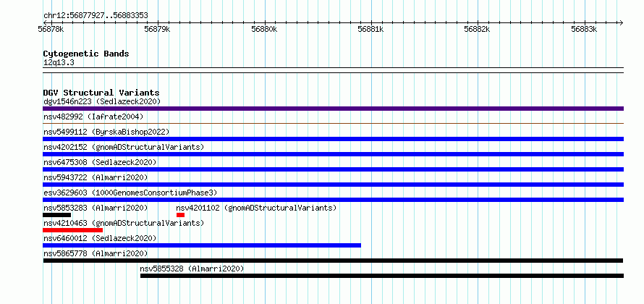Click the Cytogenetic Bands track title
Screen dimensions: 644x304
(x=86, y=54)
